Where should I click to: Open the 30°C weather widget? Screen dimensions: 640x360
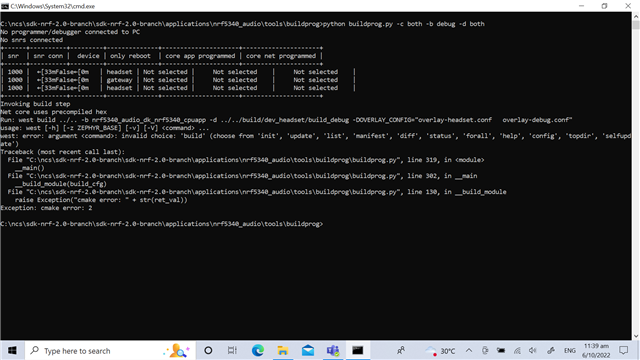click(x=440, y=351)
